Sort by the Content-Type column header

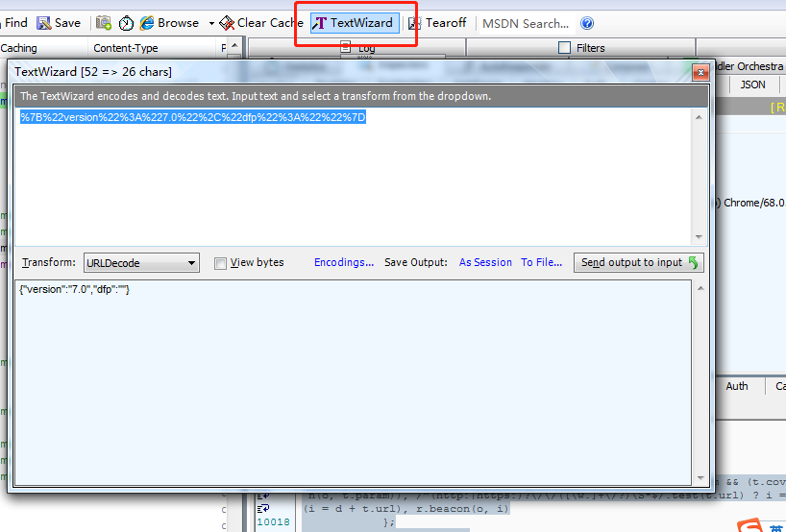point(126,48)
